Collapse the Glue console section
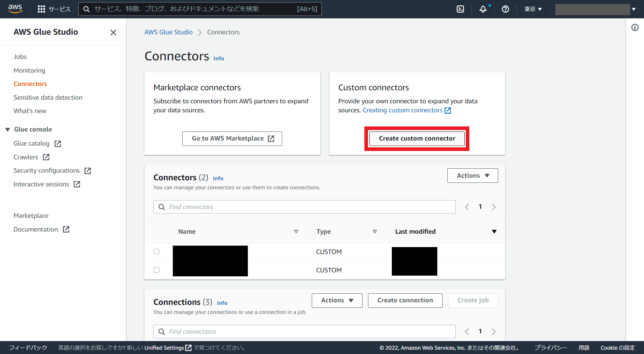The image size is (644, 354). (8, 130)
